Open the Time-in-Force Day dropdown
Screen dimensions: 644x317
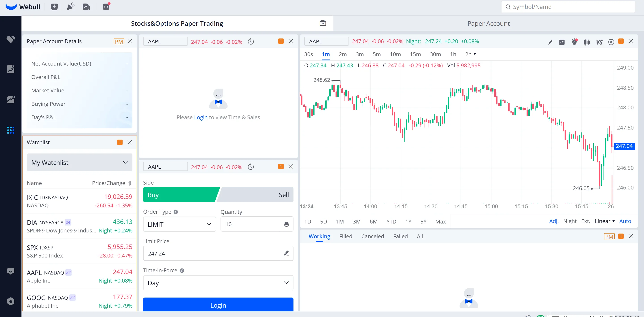click(218, 283)
